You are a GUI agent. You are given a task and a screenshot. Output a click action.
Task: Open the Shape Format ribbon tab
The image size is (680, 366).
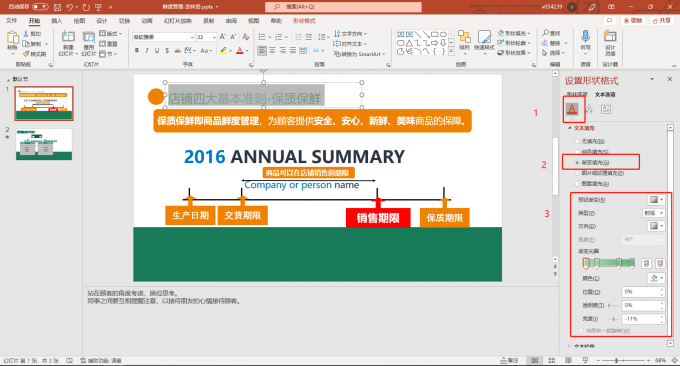304,21
